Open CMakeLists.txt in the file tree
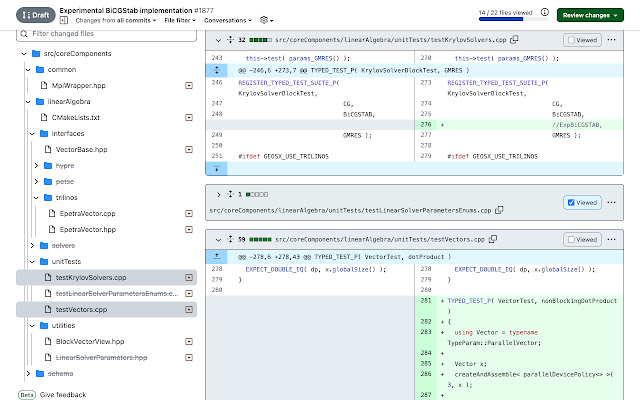Screen dimensions: 640x400 pos(76,118)
